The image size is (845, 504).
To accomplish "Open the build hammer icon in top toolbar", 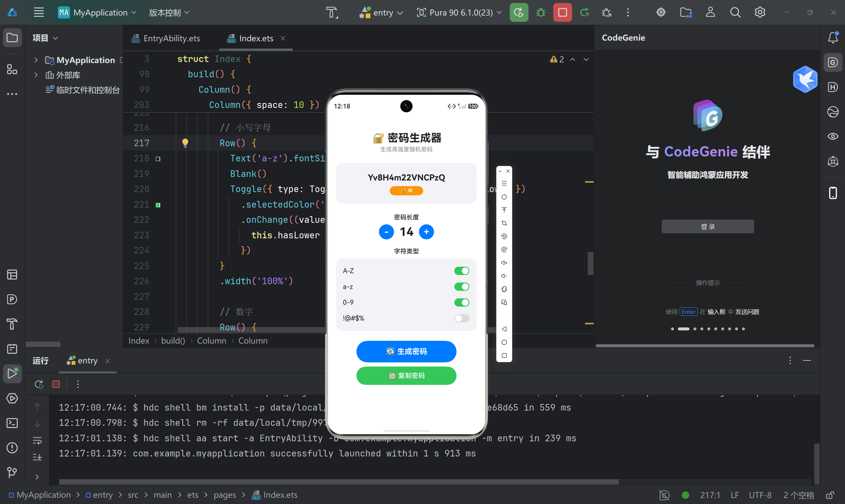I will 332,13.
